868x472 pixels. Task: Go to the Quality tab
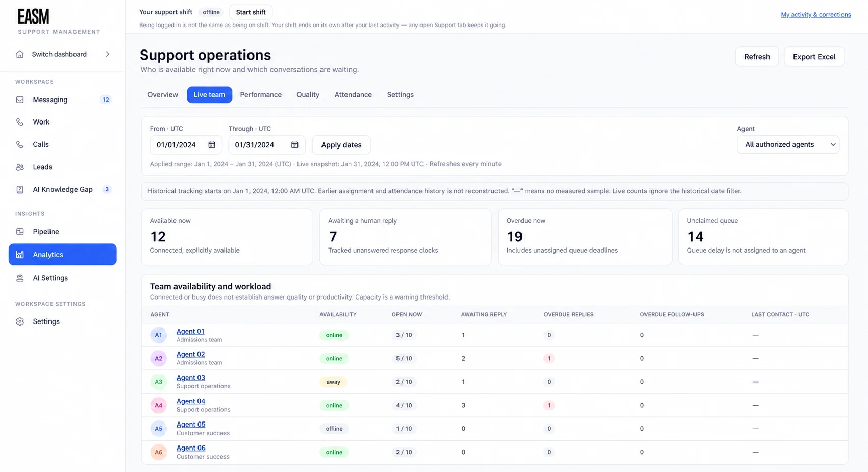(x=308, y=95)
